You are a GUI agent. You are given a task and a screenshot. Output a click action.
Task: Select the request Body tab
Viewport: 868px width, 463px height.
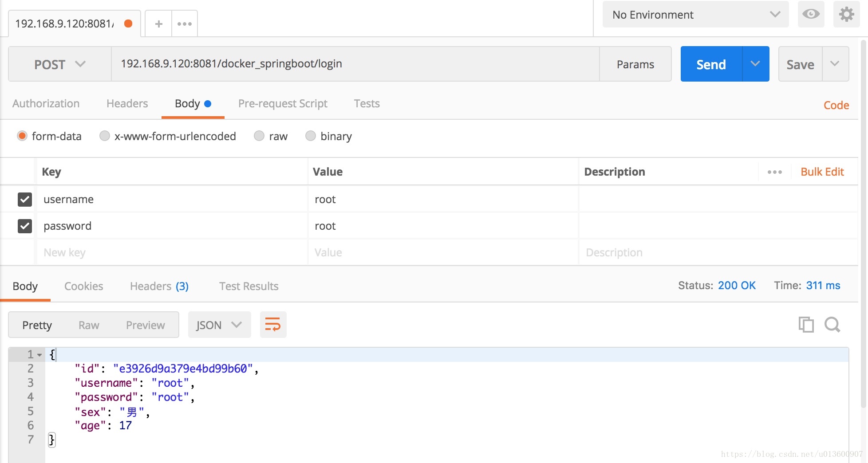click(193, 104)
